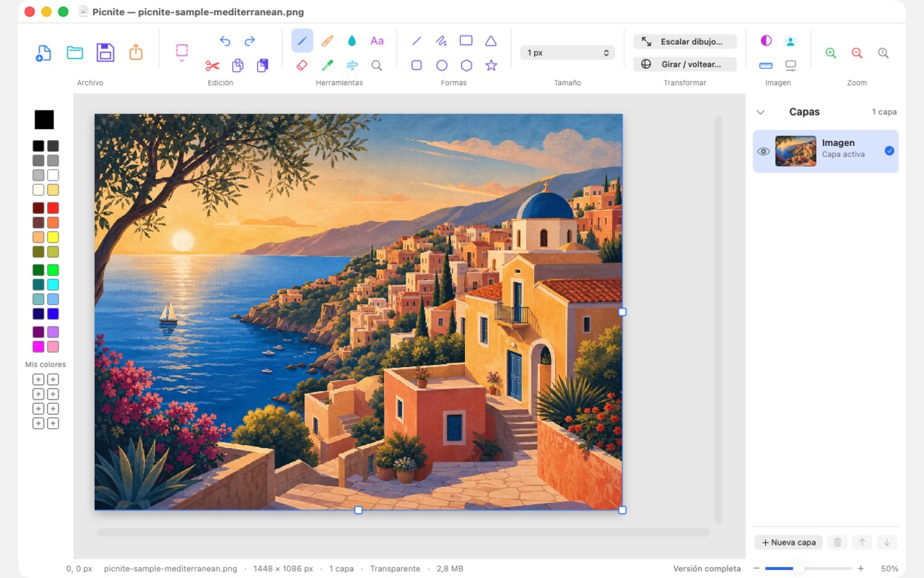
Task: Cut selection with the scissors icon
Action: tap(212, 66)
